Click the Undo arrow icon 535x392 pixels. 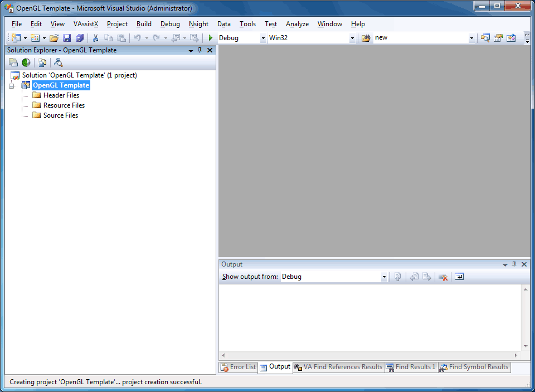(138, 38)
